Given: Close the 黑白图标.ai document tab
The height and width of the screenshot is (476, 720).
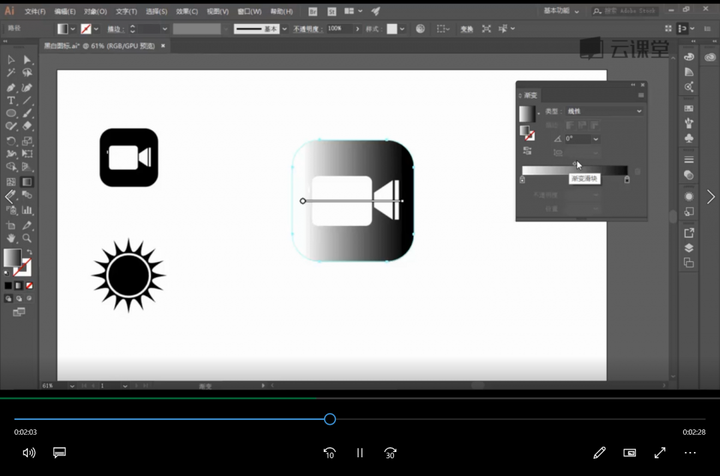Looking at the screenshot, I should coord(163,46).
